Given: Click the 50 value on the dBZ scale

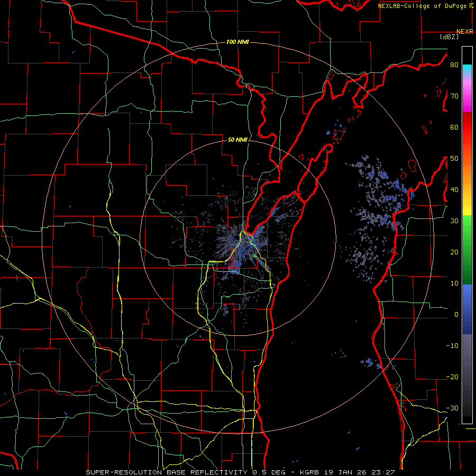Looking at the screenshot, I should click(x=454, y=159).
